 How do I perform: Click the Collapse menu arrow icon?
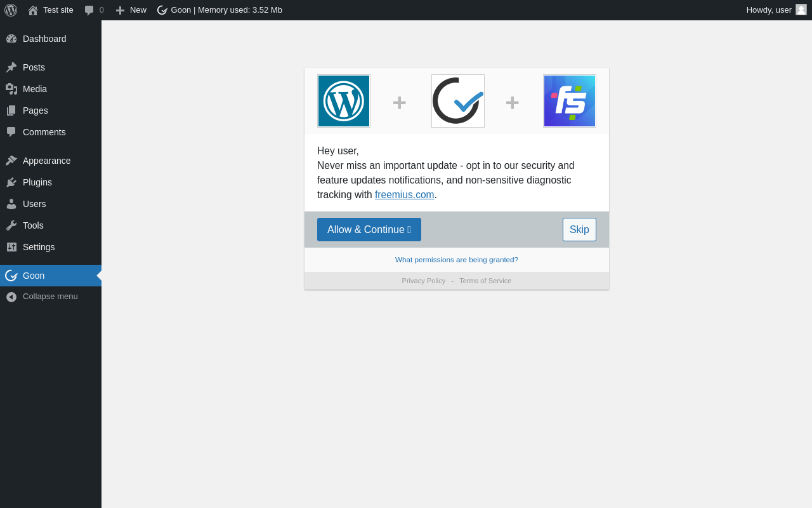point(11,297)
